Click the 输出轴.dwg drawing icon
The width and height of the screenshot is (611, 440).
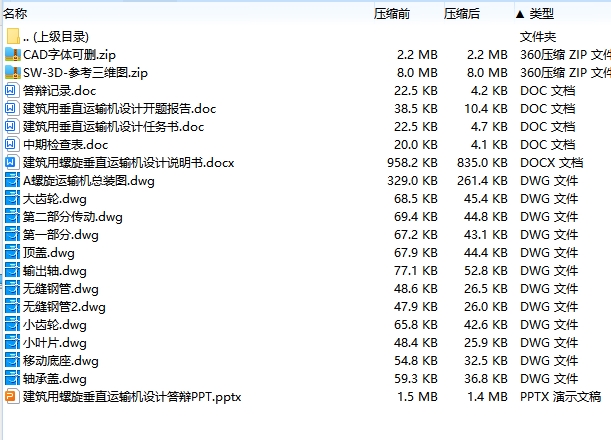12,270
